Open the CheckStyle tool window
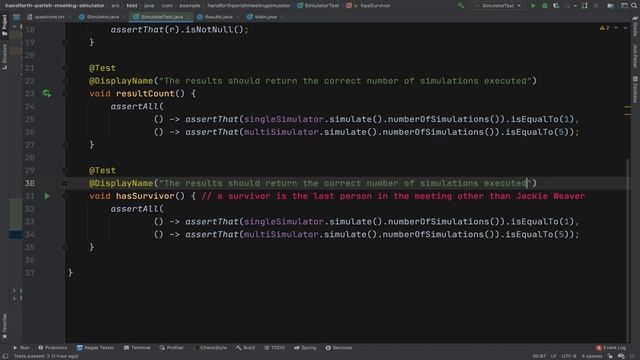The height and width of the screenshot is (360, 640). pos(210,348)
